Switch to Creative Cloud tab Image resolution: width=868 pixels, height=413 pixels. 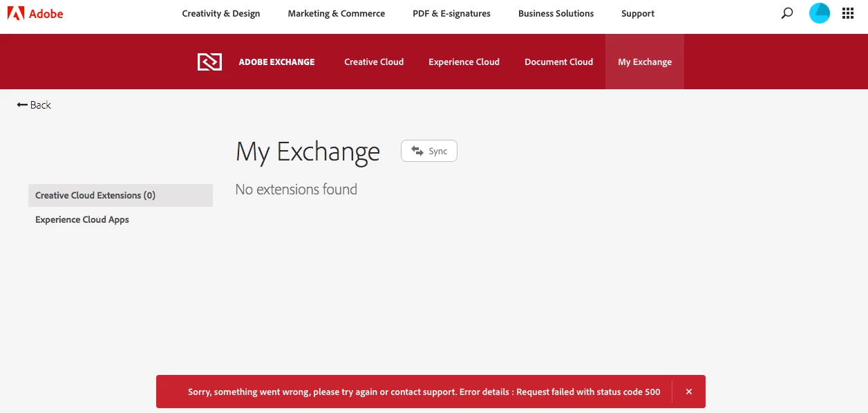[374, 62]
